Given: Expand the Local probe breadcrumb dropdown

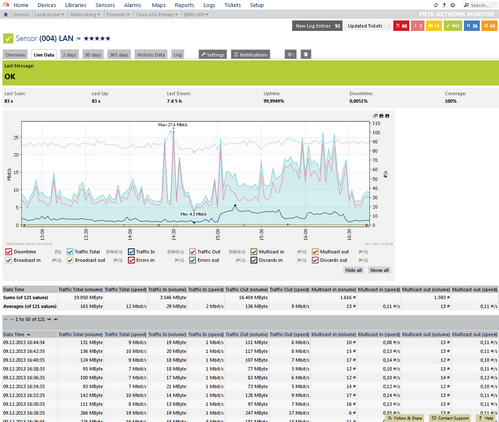Looking at the screenshot, I should pyautogui.click(x=63, y=15).
